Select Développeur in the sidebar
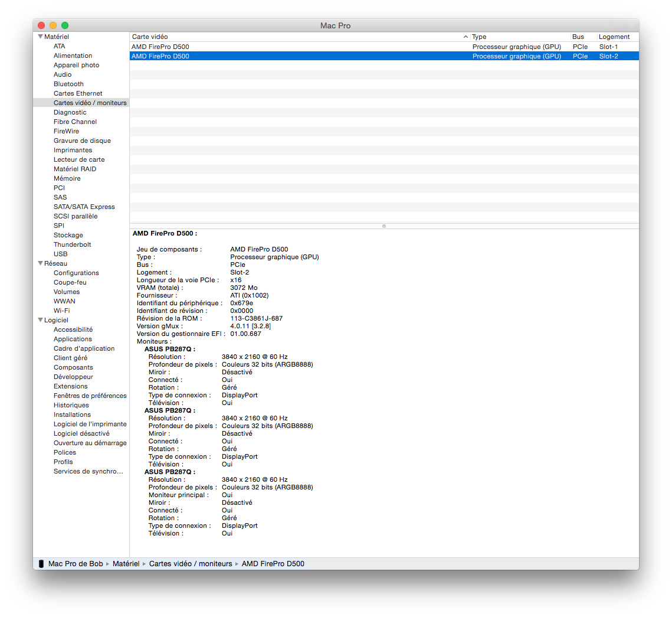The image size is (672, 617). click(x=73, y=377)
